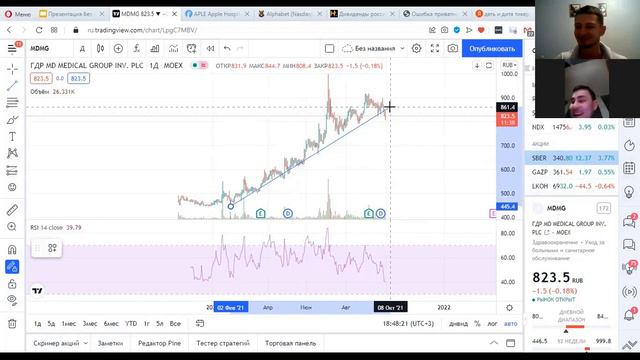Image resolution: width=640 pixels, height=360 pixels.
Task: Open the candlestick chart style selector
Action: coord(100,49)
